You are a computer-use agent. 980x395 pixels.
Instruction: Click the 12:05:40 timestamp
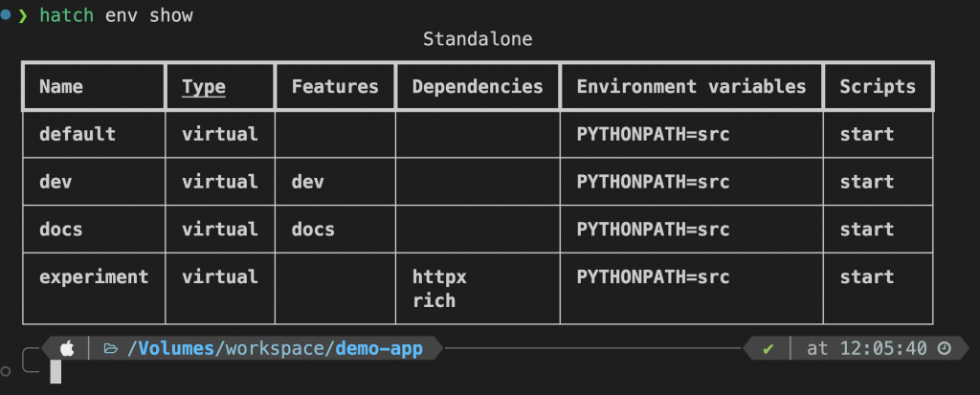click(880, 348)
